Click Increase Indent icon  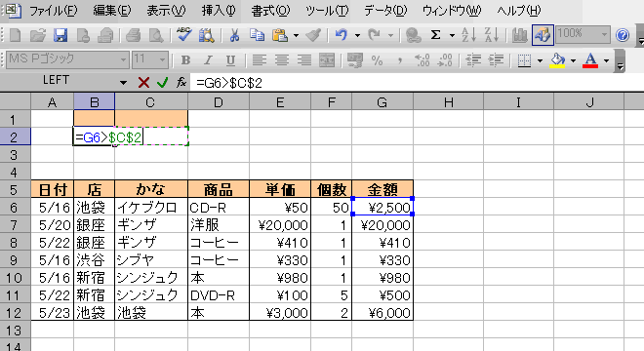(496, 60)
